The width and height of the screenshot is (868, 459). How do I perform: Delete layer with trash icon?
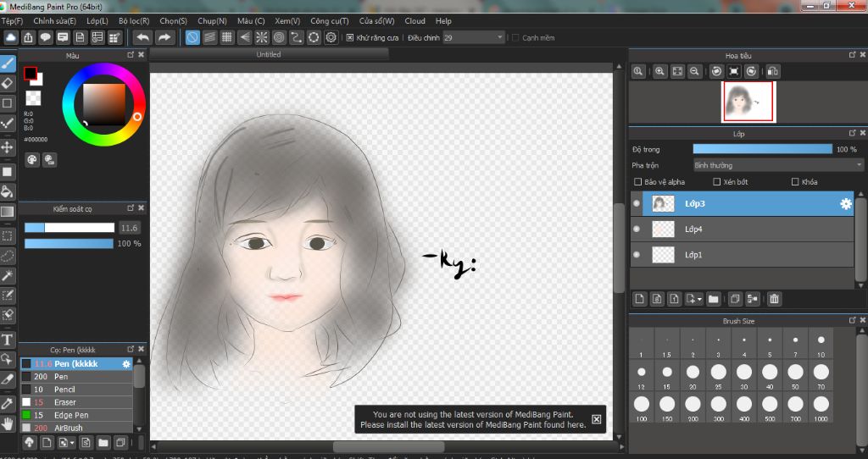click(774, 299)
